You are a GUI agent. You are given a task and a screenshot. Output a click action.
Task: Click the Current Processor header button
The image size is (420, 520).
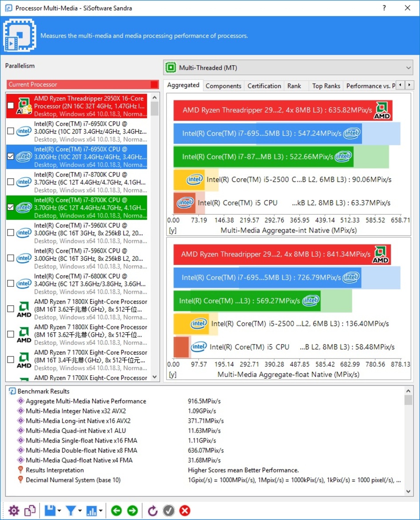pyautogui.click(x=83, y=84)
